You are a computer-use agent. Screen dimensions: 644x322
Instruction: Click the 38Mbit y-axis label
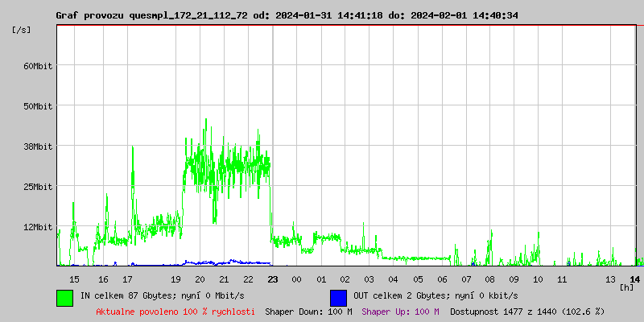38,146
